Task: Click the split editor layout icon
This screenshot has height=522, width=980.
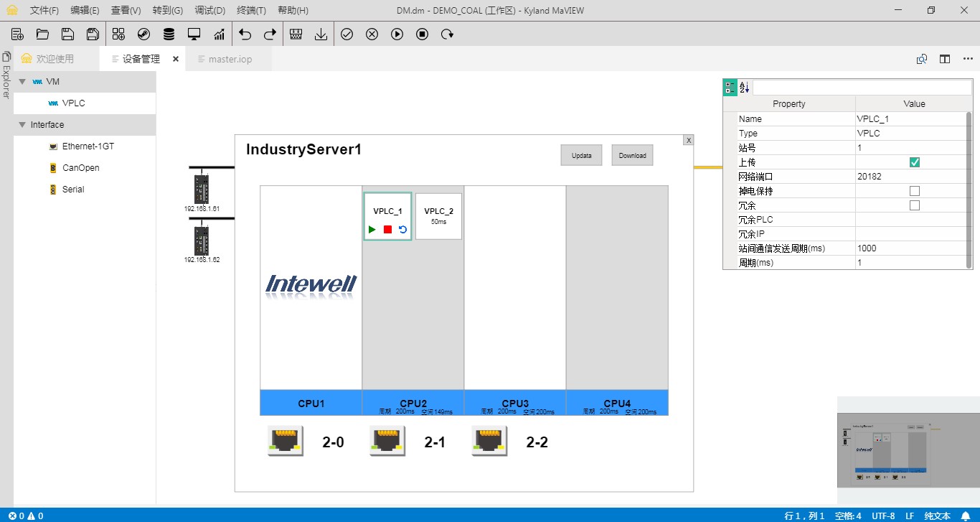Action: [945, 59]
